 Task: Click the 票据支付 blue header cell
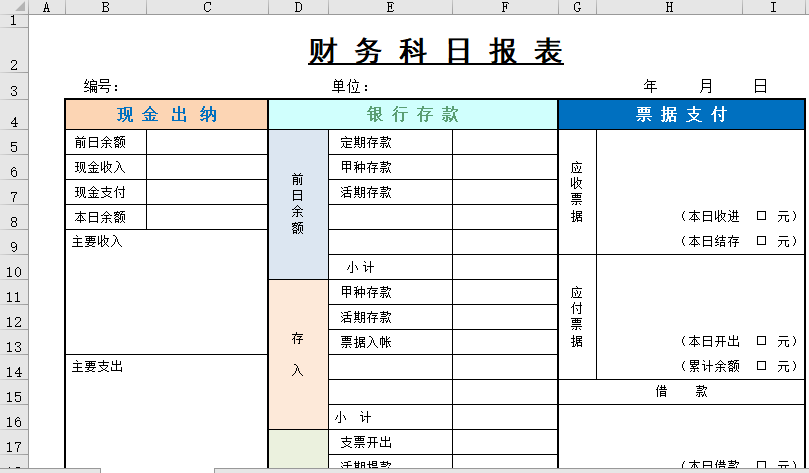point(680,115)
